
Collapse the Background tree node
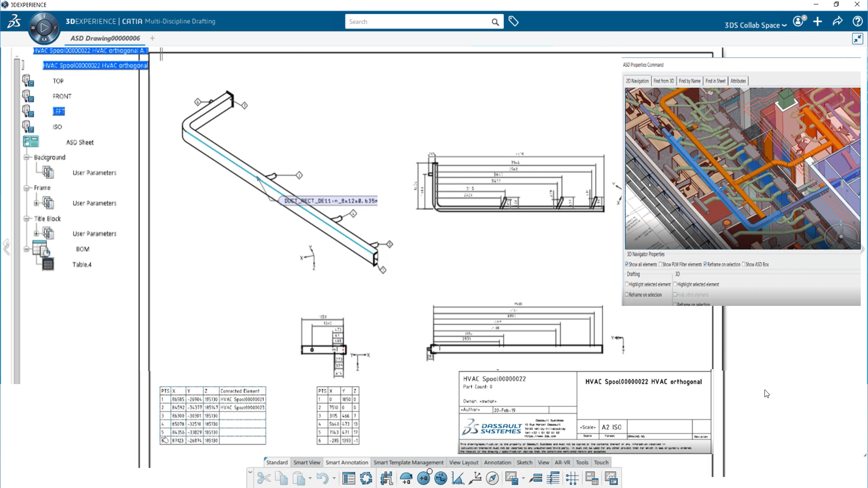coord(27,157)
